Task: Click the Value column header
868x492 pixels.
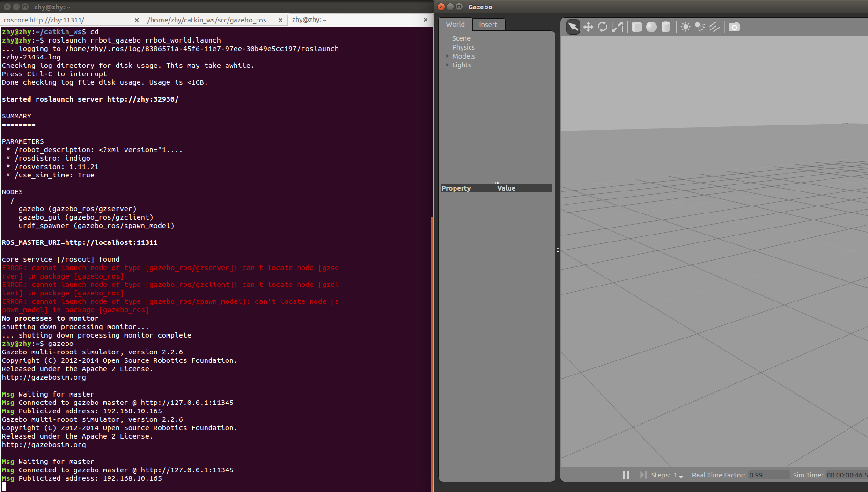Action: (524, 188)
